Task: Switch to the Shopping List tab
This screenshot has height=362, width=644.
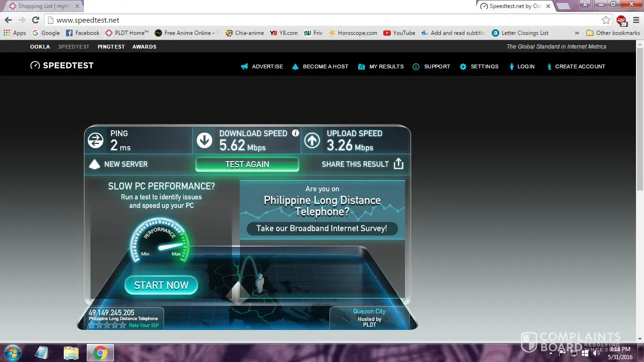Action: (43, 6)
